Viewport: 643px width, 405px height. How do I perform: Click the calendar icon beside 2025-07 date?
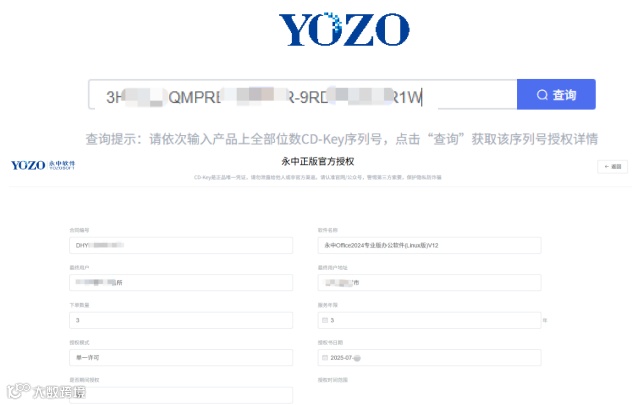coord(325,357)
